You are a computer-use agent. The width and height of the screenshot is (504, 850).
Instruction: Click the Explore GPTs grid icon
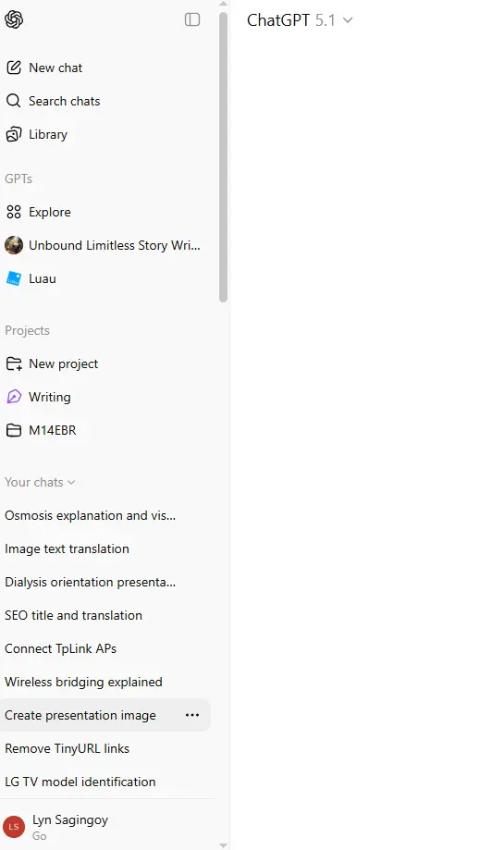[x=14, y=212]
